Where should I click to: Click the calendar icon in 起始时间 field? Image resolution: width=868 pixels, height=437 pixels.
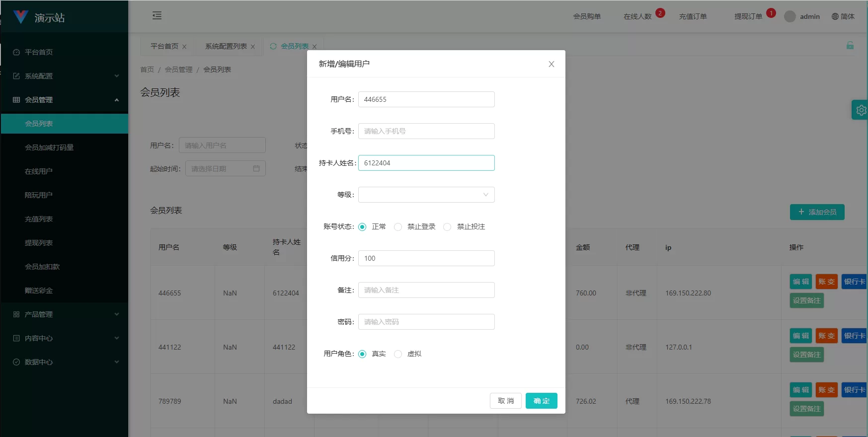256,169
